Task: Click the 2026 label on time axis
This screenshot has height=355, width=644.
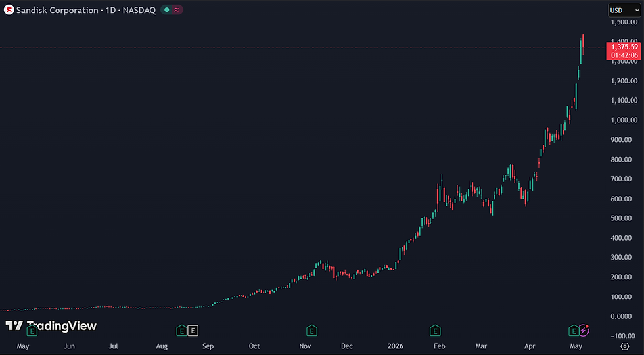Action: [397, 346]
